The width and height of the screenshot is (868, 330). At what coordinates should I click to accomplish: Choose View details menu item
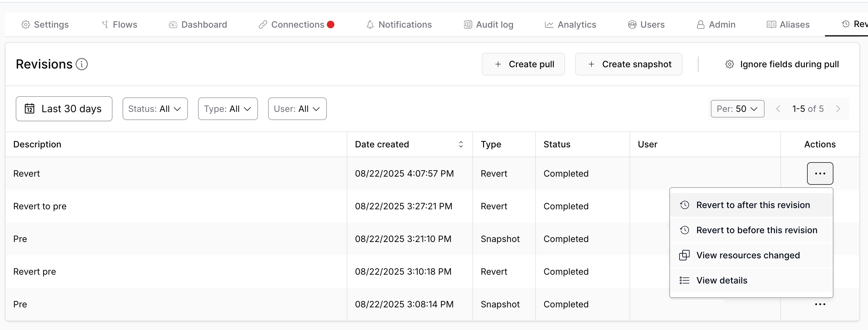click(x=751, y=280)
